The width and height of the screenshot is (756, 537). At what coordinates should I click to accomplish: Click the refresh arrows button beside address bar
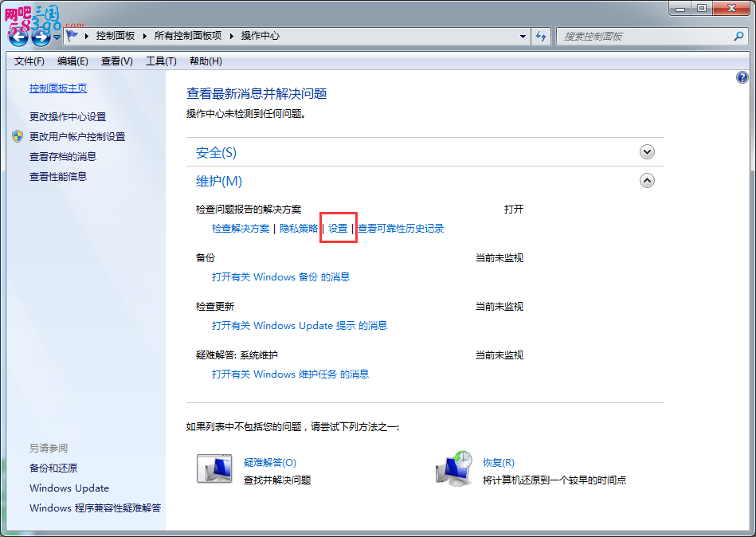click(x=541, y=36)
